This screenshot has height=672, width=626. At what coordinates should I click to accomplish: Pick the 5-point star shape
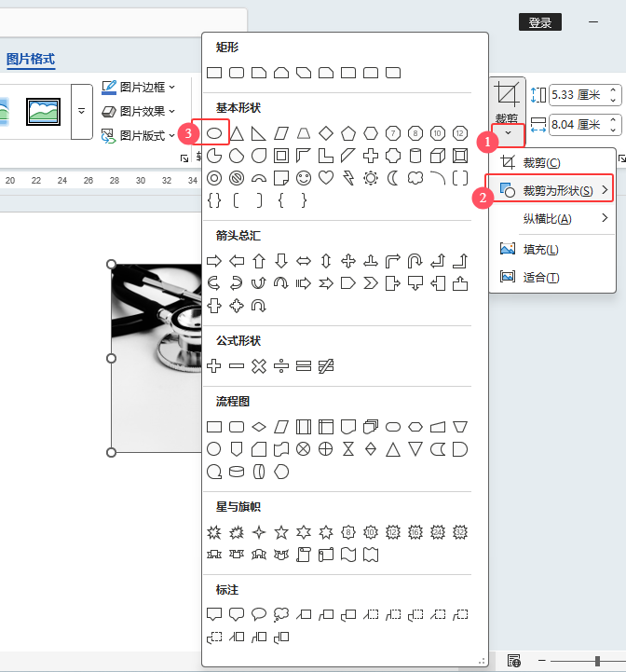tap(281, 532)
